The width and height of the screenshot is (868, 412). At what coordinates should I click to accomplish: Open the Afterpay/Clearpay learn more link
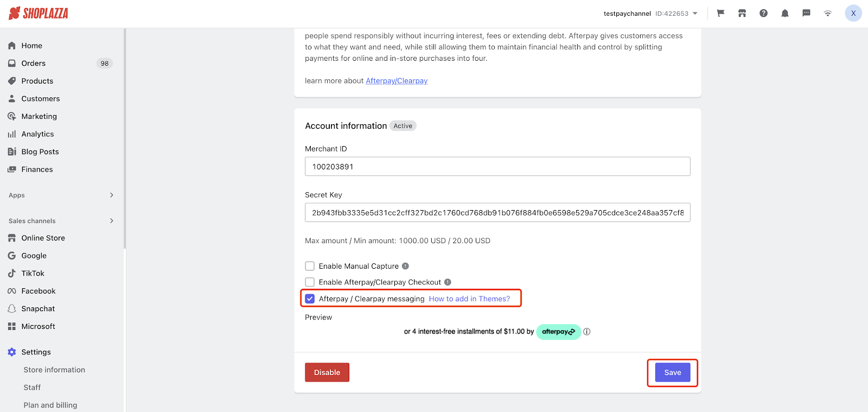[397, 81]
